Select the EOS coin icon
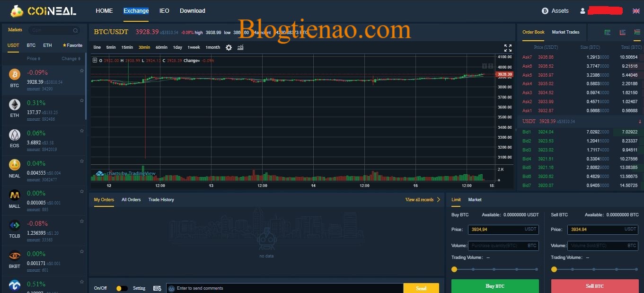Image resolution: width=644 pixels, height=293 pixels. 15,135
